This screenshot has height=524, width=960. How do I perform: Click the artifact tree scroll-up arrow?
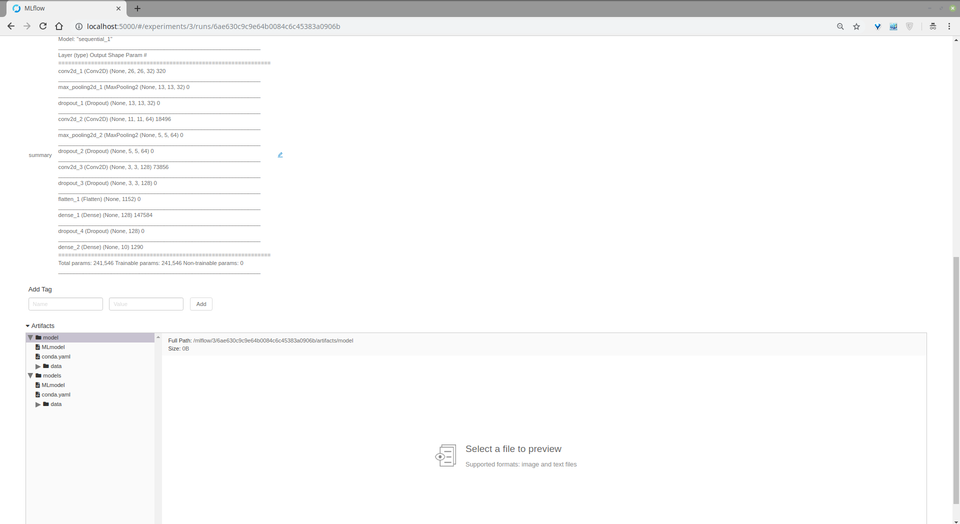[x=158, y=337]
